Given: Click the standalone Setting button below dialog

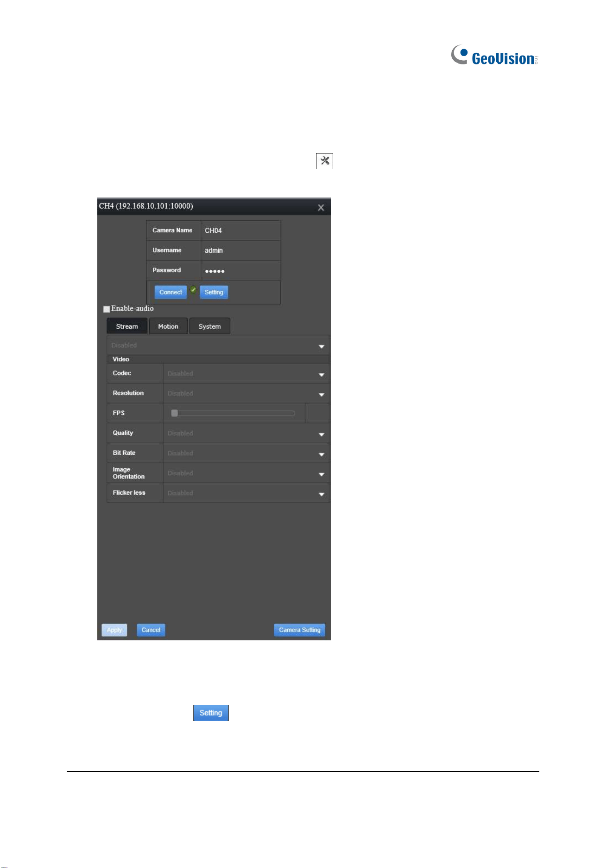Looking at the screenshot, I should pyautogui.click(x=211, y=713).
